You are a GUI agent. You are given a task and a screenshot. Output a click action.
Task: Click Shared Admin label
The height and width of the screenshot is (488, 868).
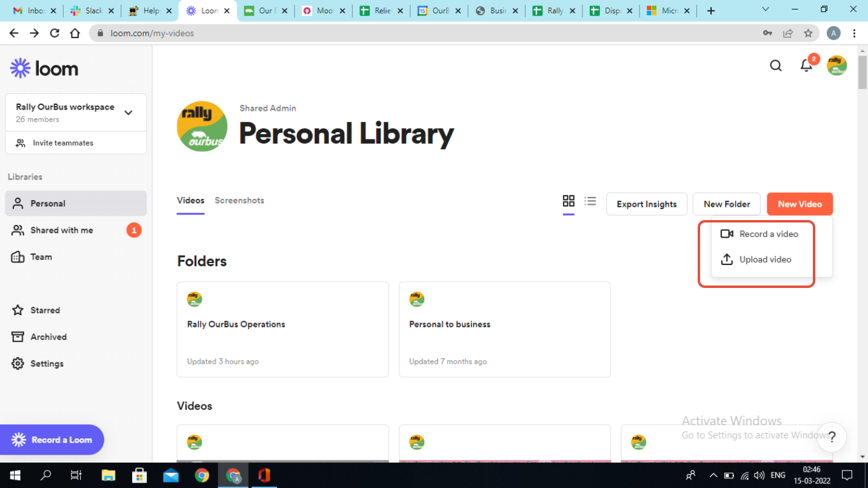(268, 109)
